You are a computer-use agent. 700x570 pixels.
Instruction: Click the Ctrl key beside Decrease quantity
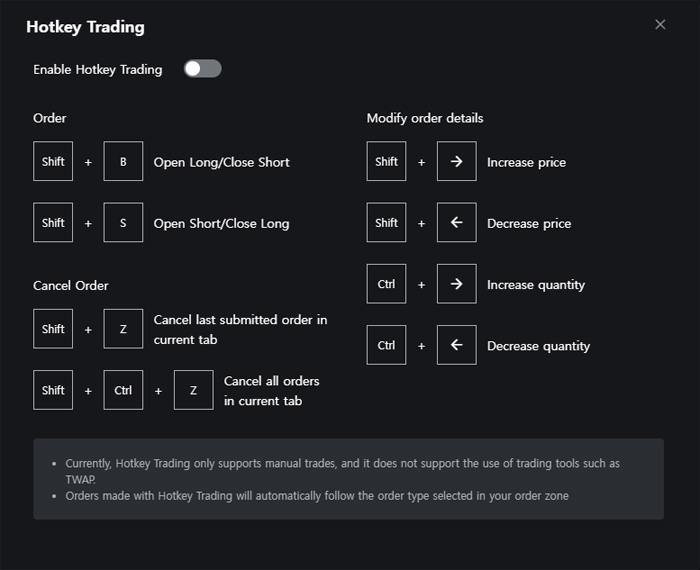(x=386, y=346)
